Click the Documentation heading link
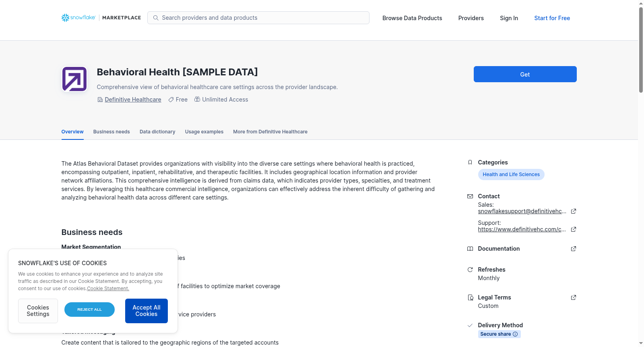 [499, 249]
